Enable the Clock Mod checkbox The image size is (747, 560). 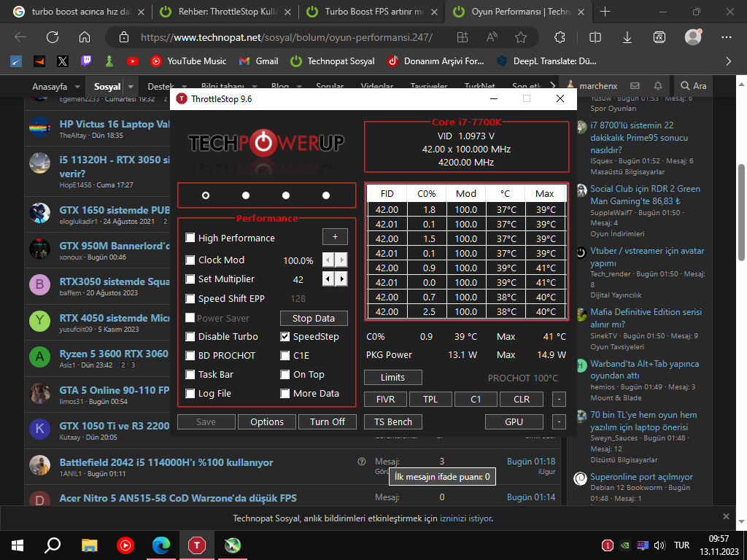[x=190, y=260]
